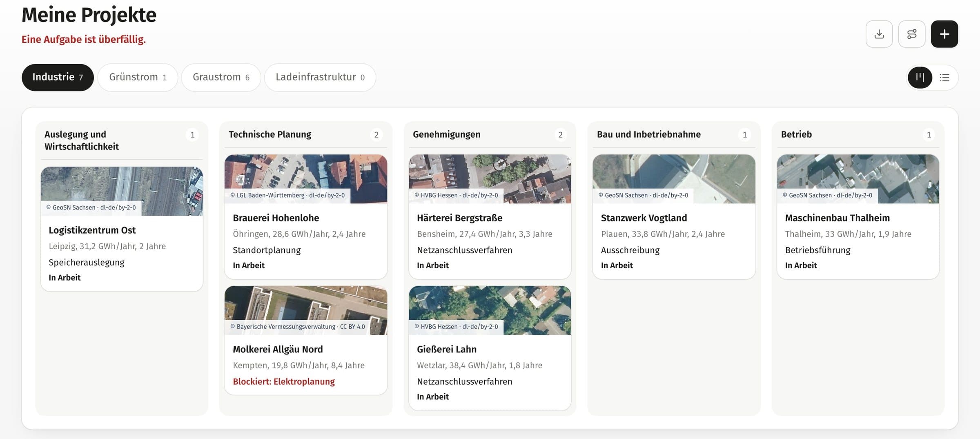Click the Betrieb column header
980x439 pixels.
click(x=796, y=134)
